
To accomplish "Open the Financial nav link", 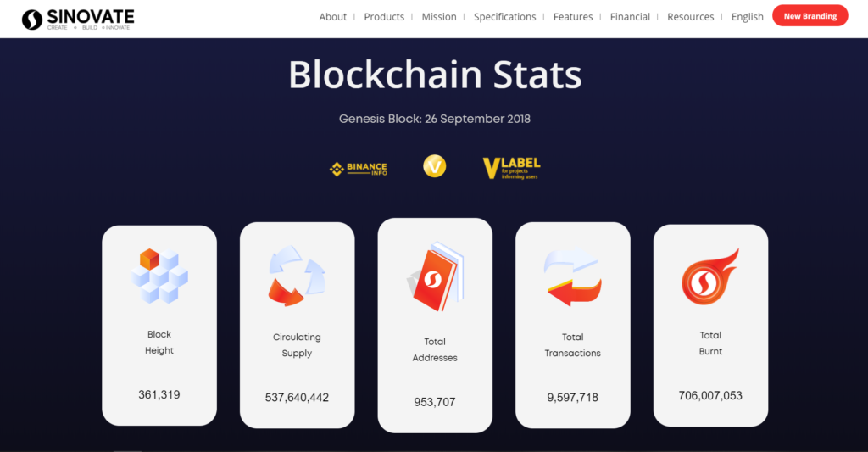I will pyautogui.click(x=630, y=17).
